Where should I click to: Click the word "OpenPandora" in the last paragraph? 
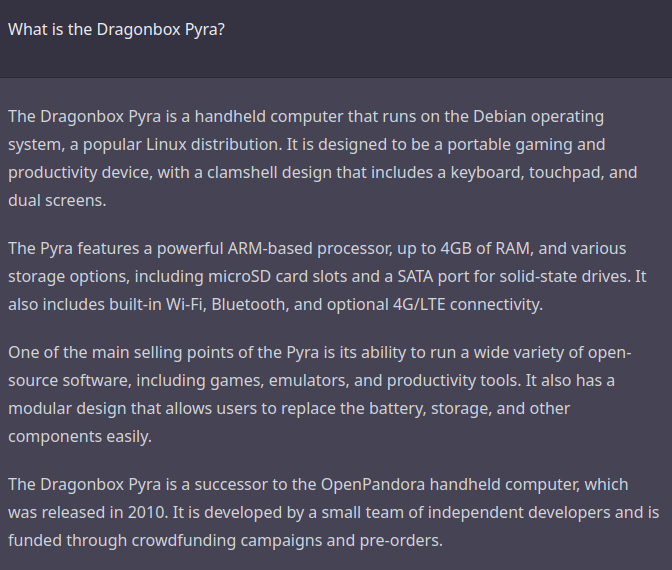374,485
